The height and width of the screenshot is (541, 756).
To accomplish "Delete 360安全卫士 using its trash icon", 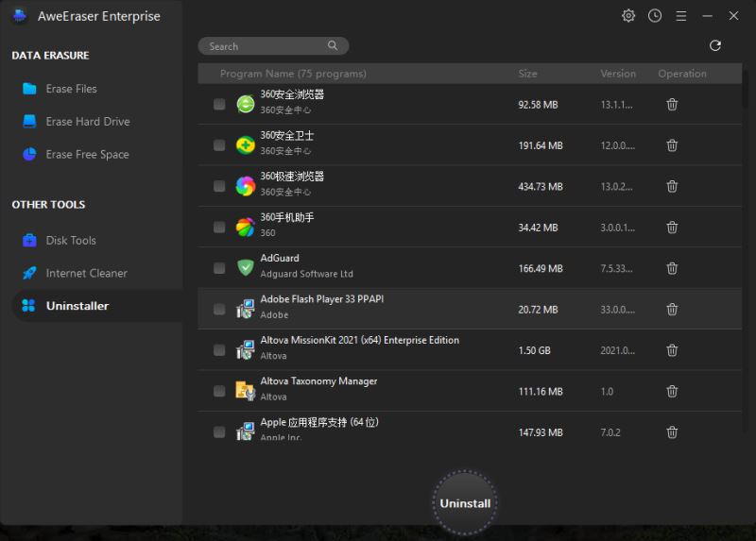I will pos(672,145).
